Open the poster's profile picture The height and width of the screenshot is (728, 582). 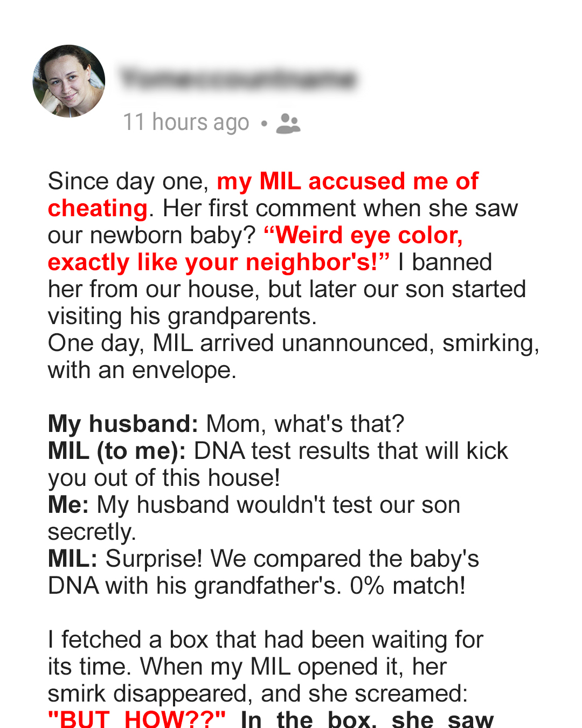(69, 81)
